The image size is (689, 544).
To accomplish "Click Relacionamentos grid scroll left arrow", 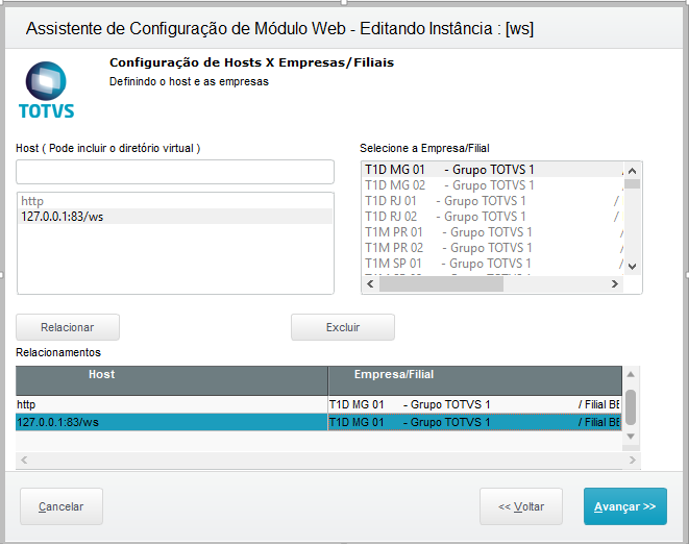I will 24,460.
